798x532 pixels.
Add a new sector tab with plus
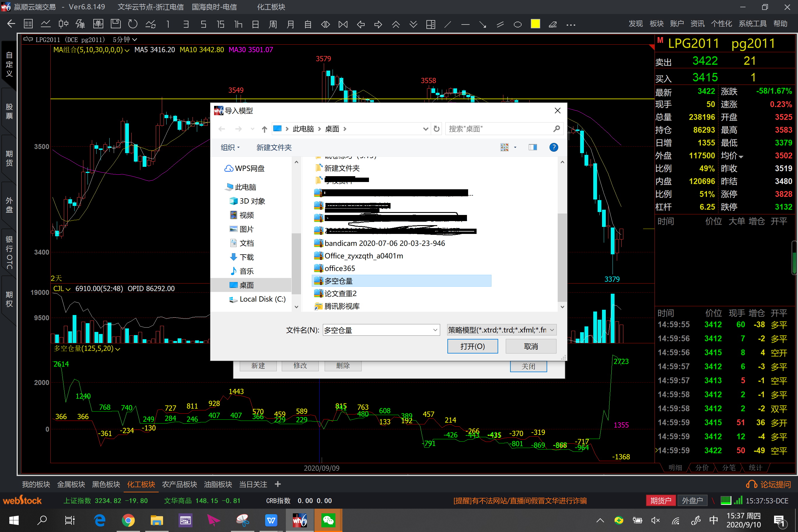pos(278,484)
